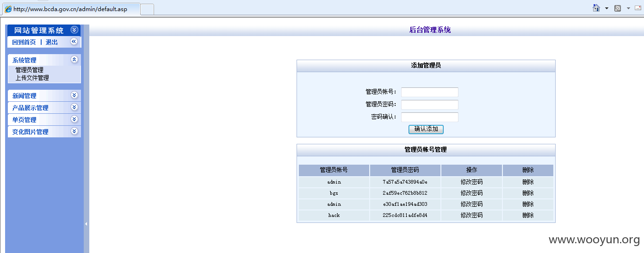Click the 后台管理系统 page title
Image resolution: width=644 pixels, height=253 pixels.
[430, 30]
